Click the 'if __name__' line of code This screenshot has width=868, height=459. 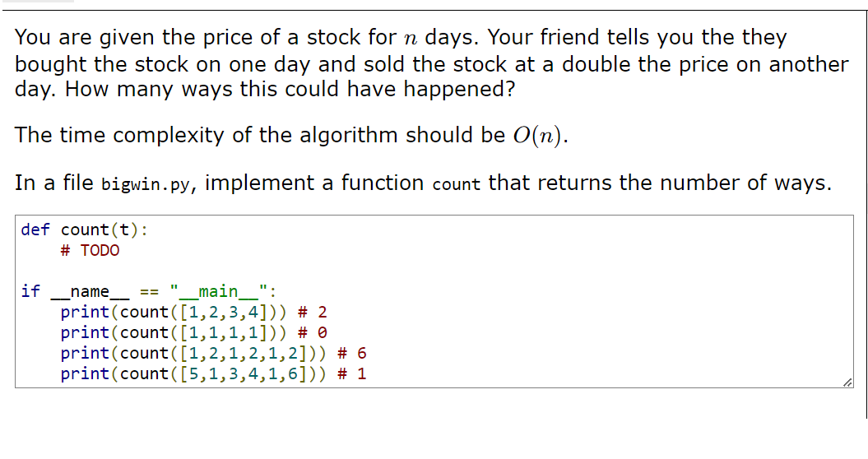point(148,291)
